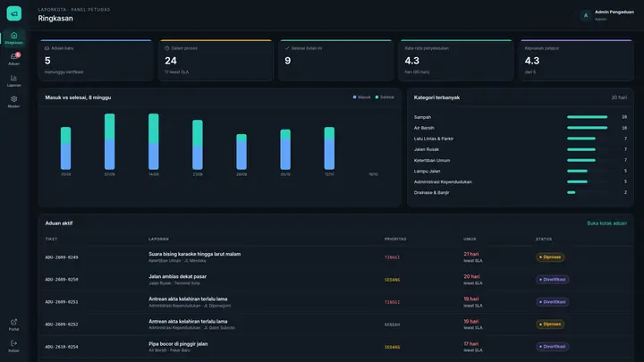The height and width of the screenshot is (362, 644).
Task: Click the '21 hari' age value
Action: click(471, 254)
